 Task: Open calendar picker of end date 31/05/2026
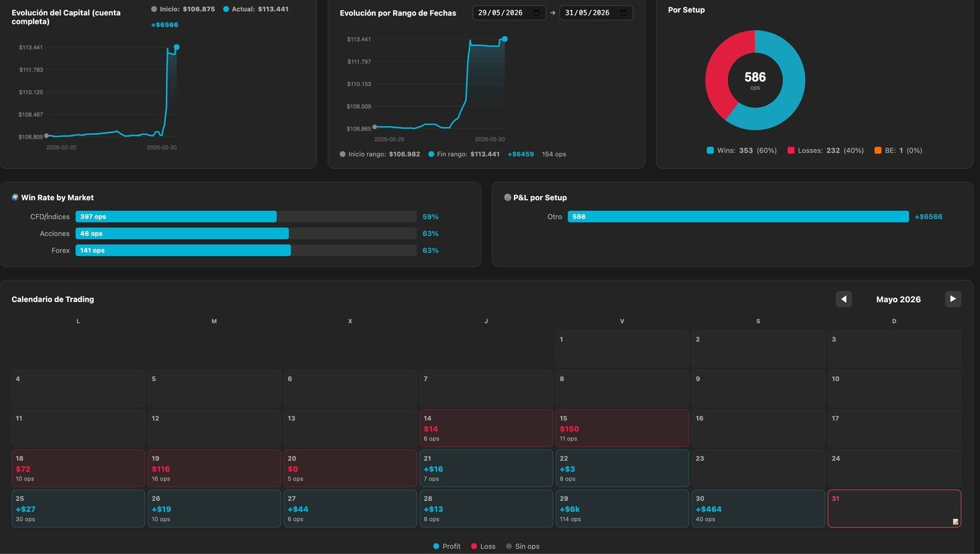coord(624,13)
